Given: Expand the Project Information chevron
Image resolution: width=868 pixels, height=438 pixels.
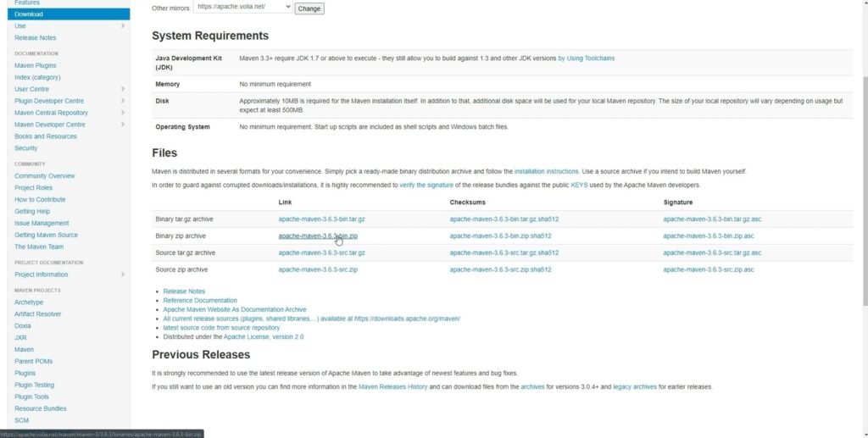Looking at the screenshot, I should click(x=122, y=274).
